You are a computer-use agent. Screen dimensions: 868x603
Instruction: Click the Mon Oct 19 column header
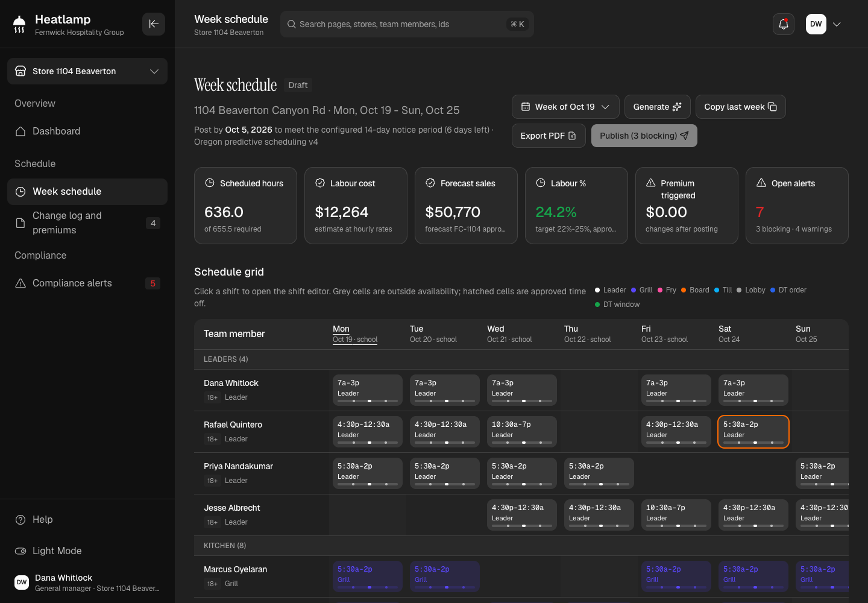(355, 334)
